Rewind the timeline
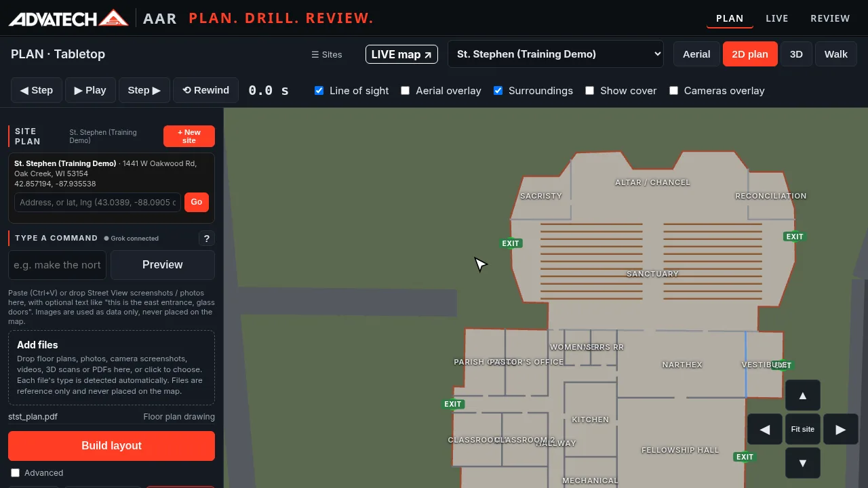 coord(206,90)
